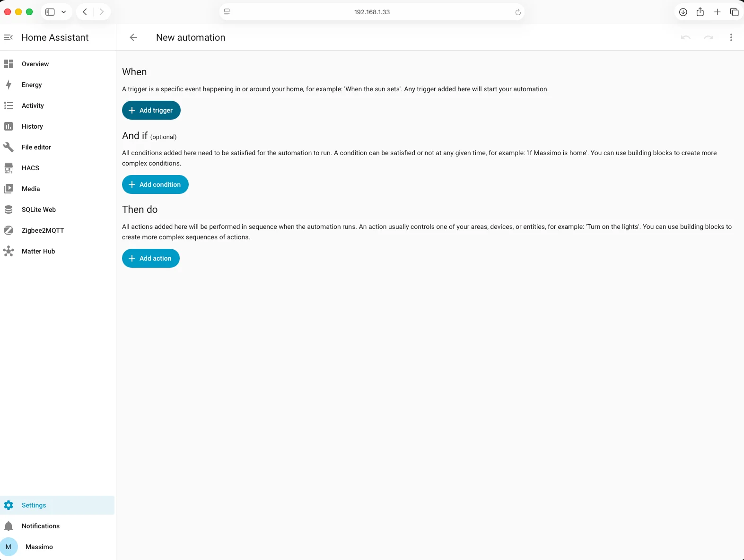744x560 pixels.
Task: Select Matter Hub sidebar label
Action: pos(38,251)
